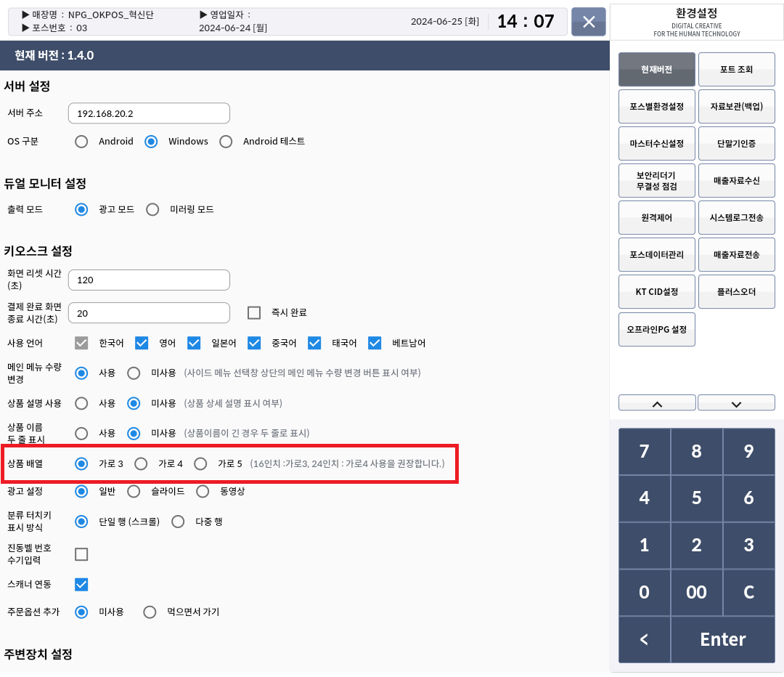Close the settings screen with X button
This screenshot has width=784, height=677.
pyautogui.click(x=589, y=22)
